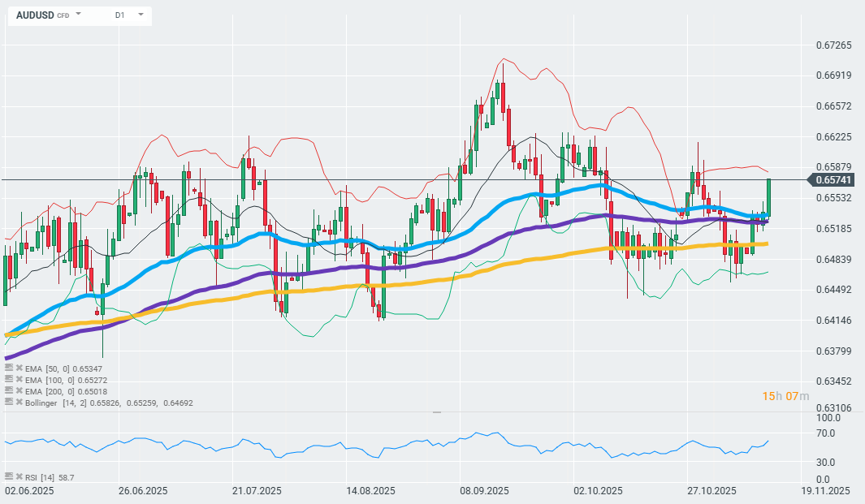Click price axis value 0.63106

pyautogui.click(x=833, y=408)
